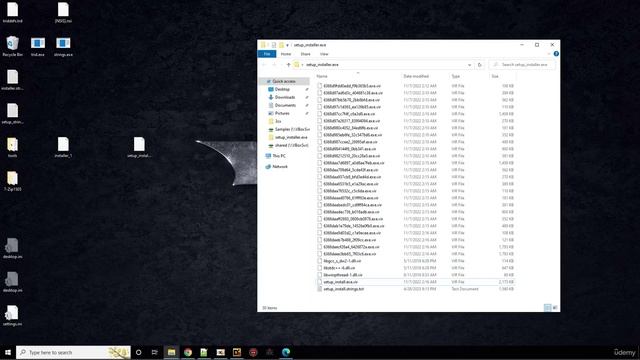This screenshot has width=640, height=360.
Task: Open Documents in the navigation pane
Action: 285,105
